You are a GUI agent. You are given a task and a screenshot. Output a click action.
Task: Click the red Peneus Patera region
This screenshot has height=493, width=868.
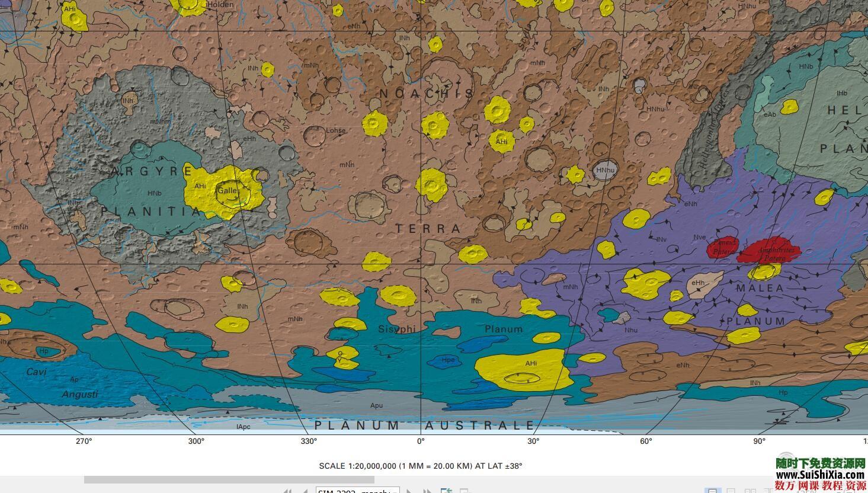tap(722, 246)
